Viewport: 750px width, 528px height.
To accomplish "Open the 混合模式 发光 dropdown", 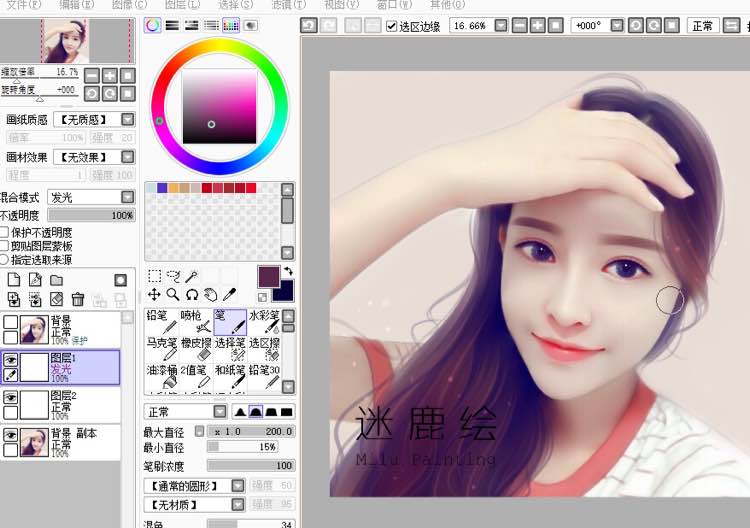I will pos(127,197).
